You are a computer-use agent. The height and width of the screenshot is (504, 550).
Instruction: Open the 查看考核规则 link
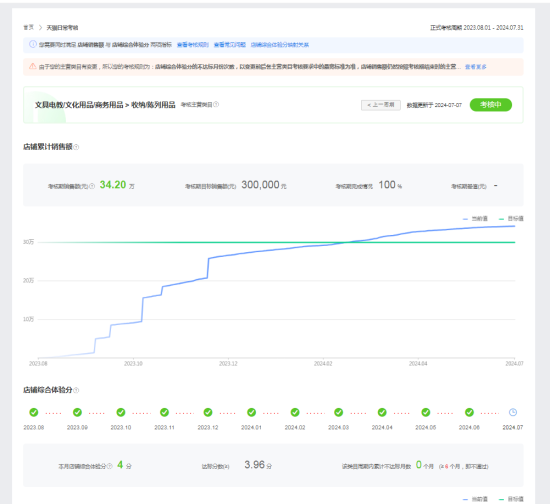(193, 45)
